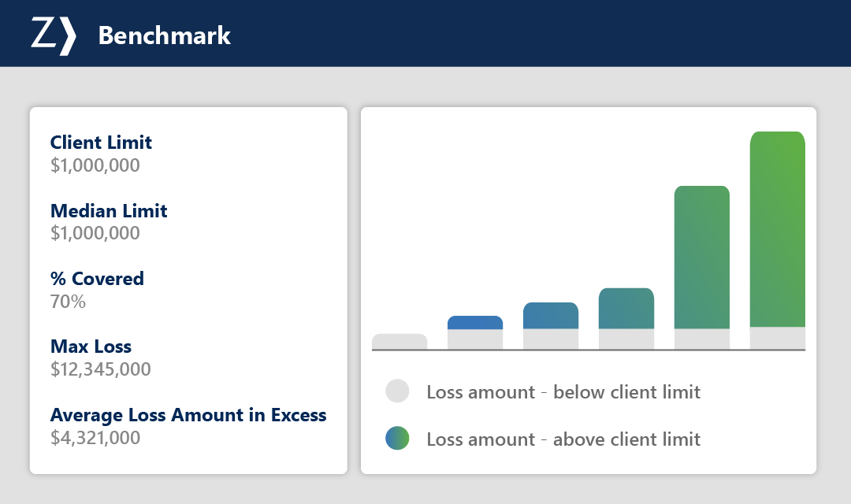Viewport: 851px width, 504px height.
Task: Click Average Loss Amount in Excess label
Action: [188, 415]
